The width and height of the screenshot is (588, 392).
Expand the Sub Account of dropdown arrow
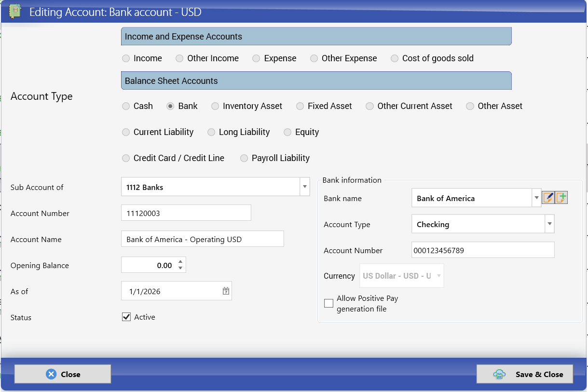305,187
